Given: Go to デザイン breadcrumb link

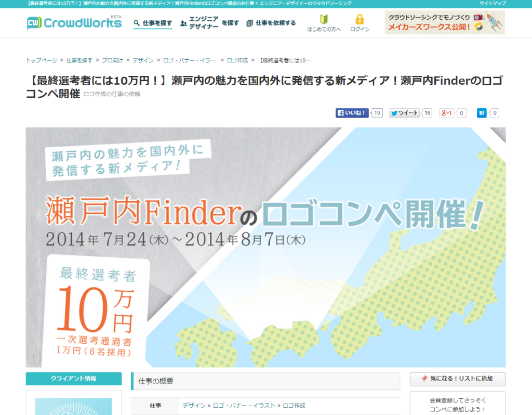Looking at the screenshot, I should 143,60.
